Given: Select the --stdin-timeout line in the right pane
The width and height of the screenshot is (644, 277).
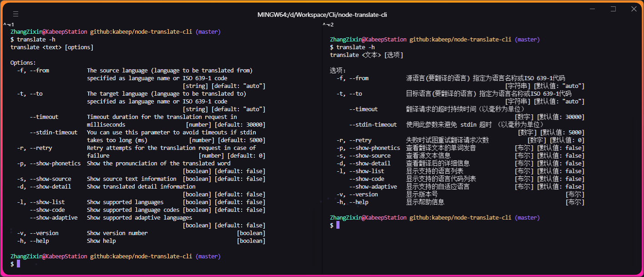Looking at the screenshot, I should tap(374, 124).
